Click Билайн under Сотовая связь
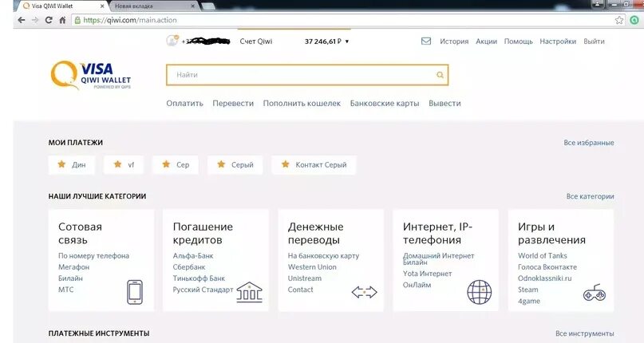This screenshot has width=644, height=343. point(70,278)
